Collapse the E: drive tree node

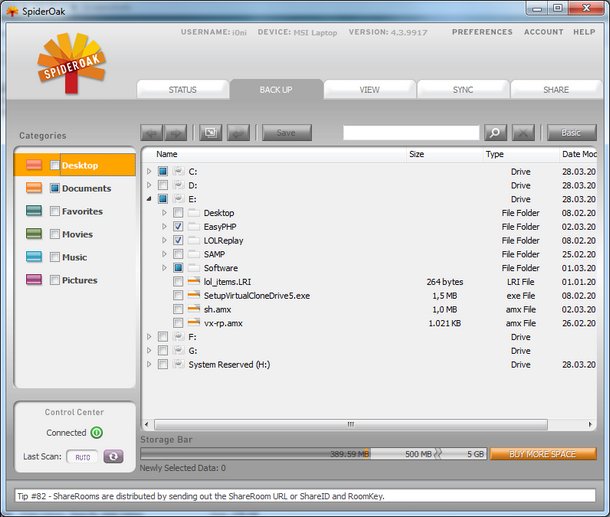[x=149, y=199]
